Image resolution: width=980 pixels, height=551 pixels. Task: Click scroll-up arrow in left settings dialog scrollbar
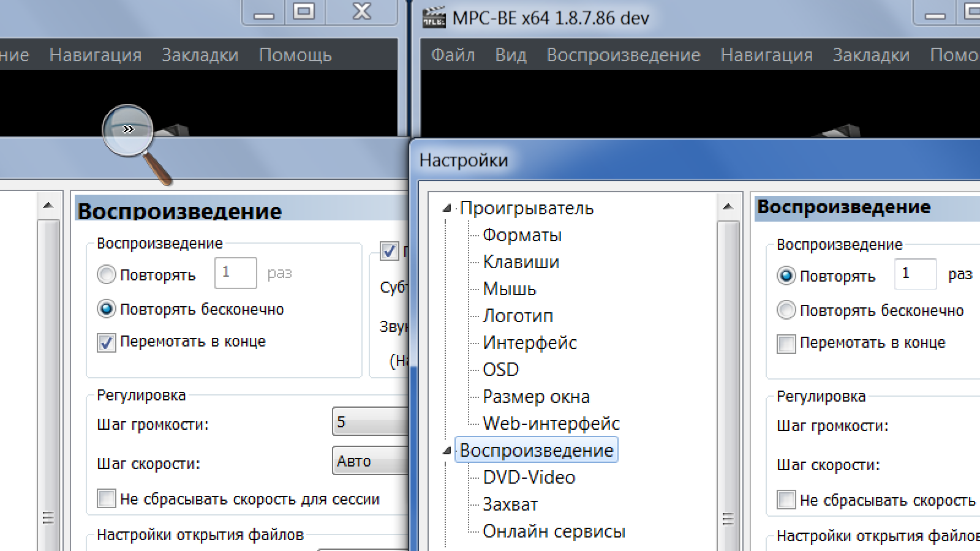(48, 206)
